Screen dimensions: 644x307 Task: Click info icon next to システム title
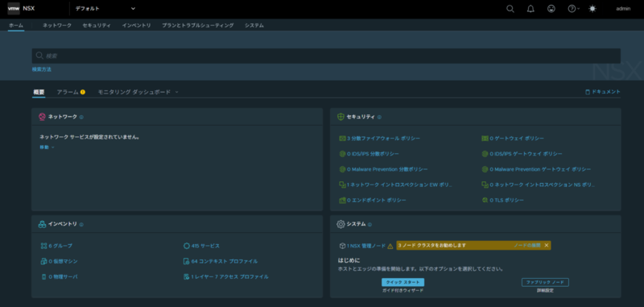[369, 224]
